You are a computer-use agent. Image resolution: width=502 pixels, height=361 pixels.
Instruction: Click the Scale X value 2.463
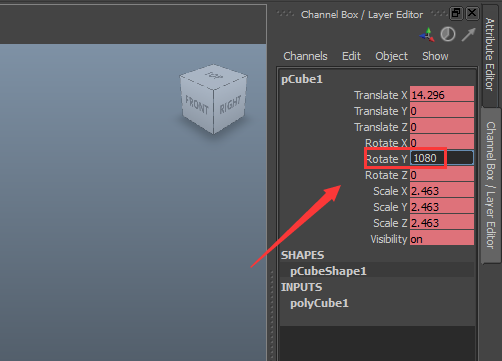coord(442,190)
